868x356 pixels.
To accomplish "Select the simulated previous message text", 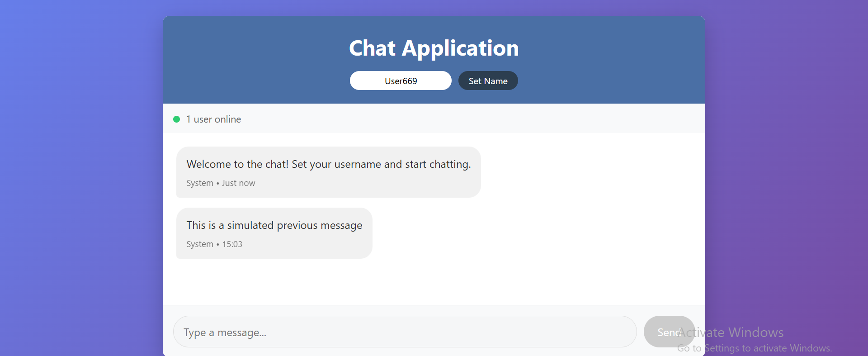I will (x=274, y=225).
